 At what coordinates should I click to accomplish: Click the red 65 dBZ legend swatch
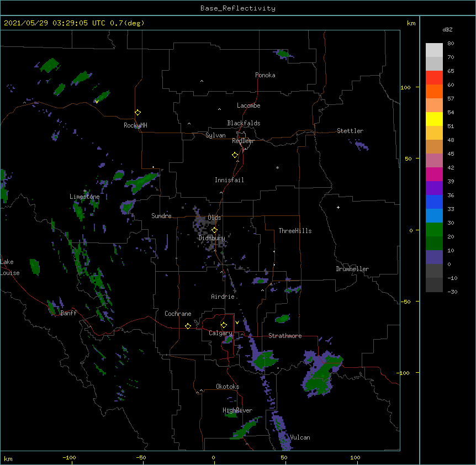434,77
